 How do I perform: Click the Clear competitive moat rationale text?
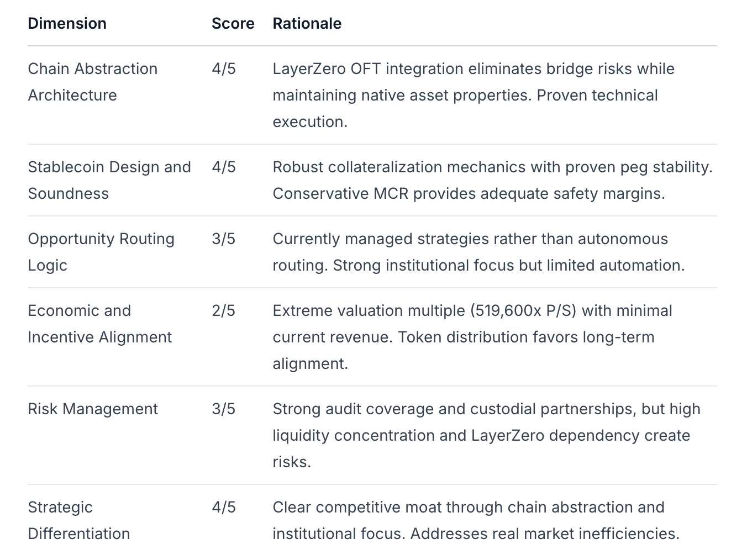tap(476, 520)
